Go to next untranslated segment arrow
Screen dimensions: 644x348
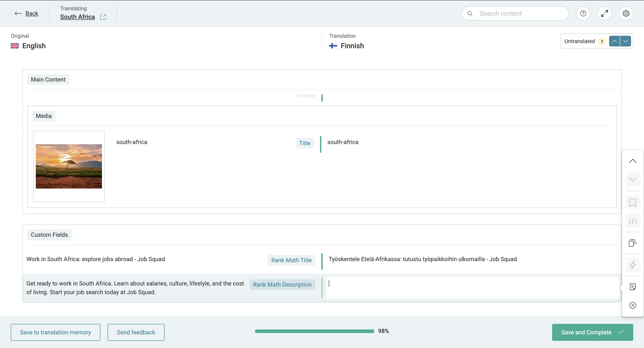point(625,41)
